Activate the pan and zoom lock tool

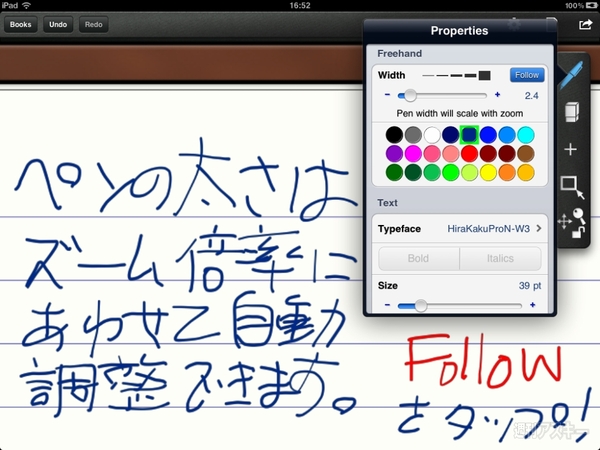[x=572, y=223]
